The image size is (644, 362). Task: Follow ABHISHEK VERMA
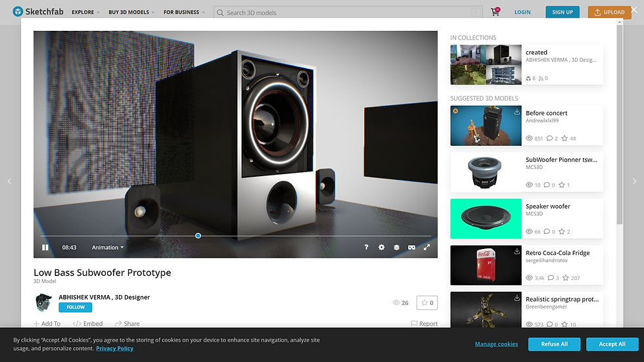76,307
